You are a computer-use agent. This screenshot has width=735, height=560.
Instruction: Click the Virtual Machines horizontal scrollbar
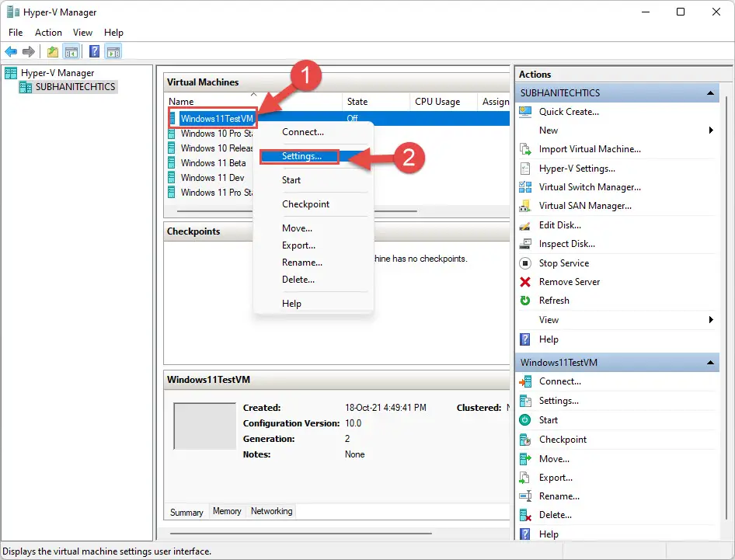point(297,211)
